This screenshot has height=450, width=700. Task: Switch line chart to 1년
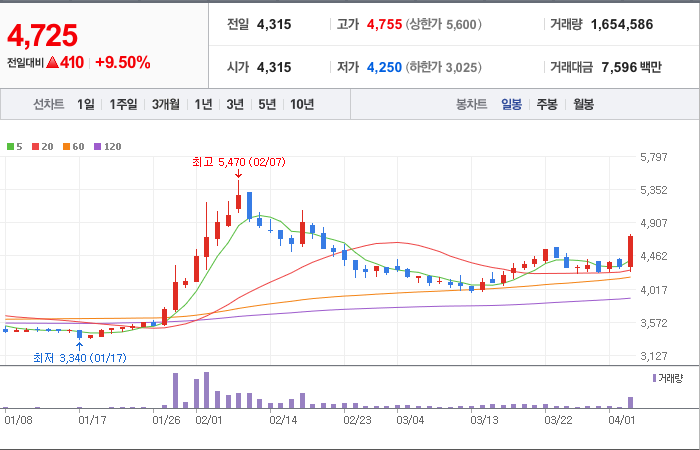203,104
